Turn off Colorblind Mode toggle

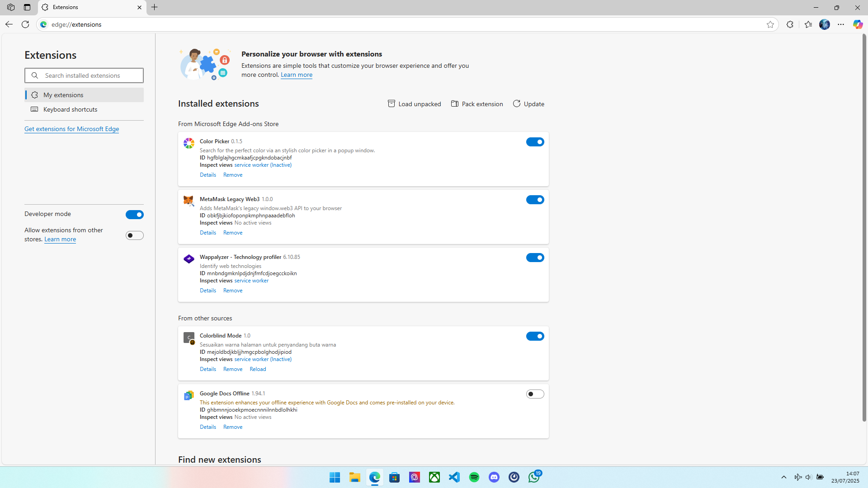[535, 336]
